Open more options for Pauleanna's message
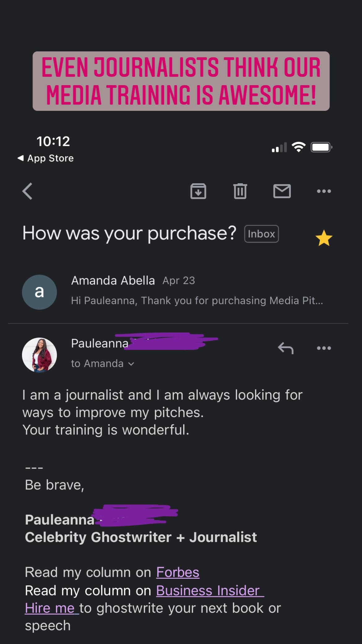Screen dimensions: 362x644 (324, 348)
